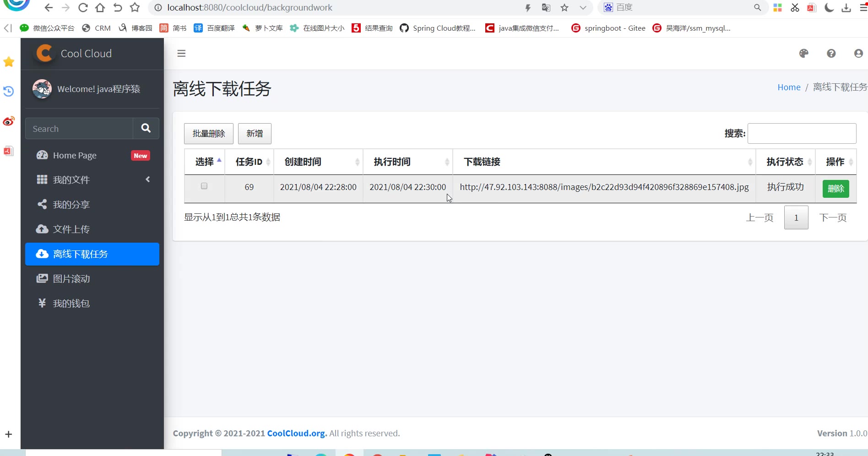
Task: Sort by 执行状态 column header
Action: (x=785, y=162)
